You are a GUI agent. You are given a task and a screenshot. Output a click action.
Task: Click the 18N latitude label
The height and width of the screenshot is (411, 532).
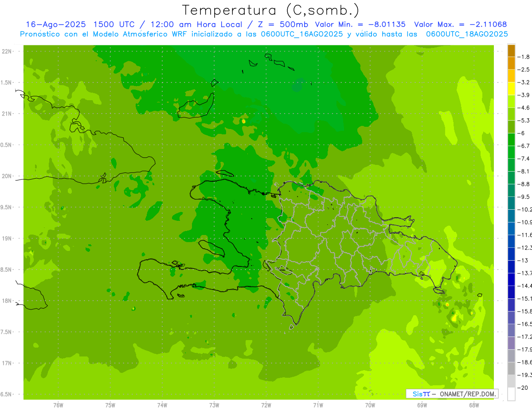pyautogui.click(x=8, y=301)
